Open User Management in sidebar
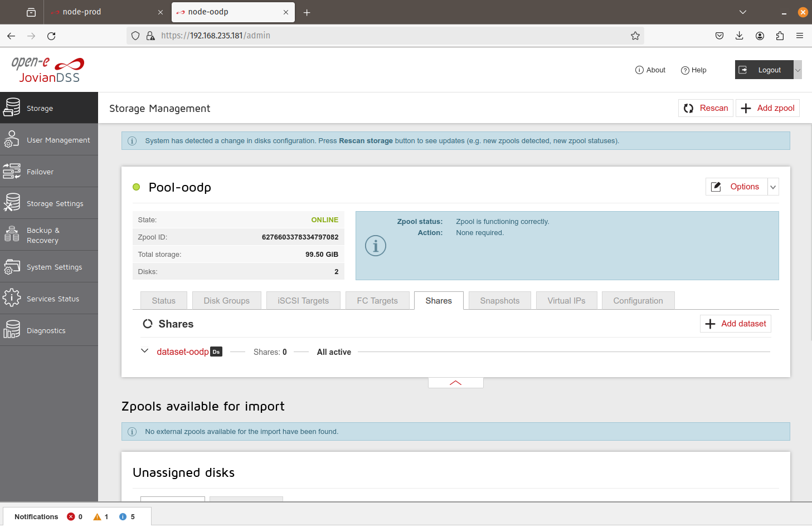Viewport: 812px width, 527px height. pos(49,140)
